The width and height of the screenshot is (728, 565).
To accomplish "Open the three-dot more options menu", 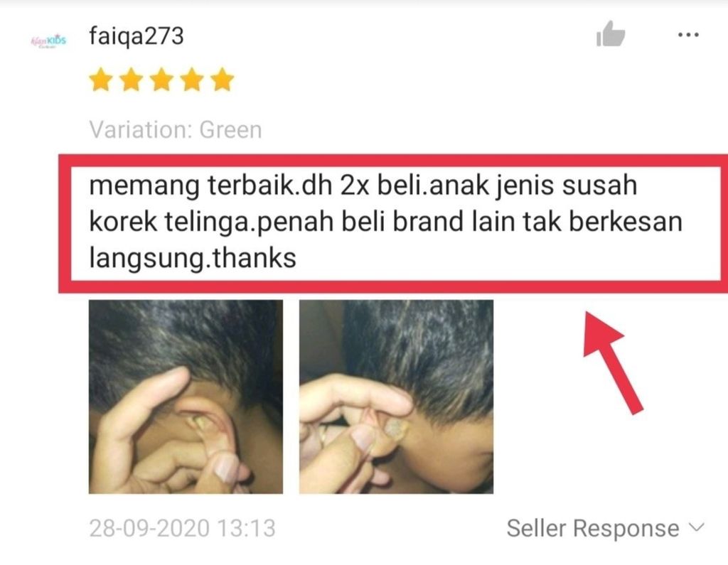I will pyautogui.click(x=688, y=35).
